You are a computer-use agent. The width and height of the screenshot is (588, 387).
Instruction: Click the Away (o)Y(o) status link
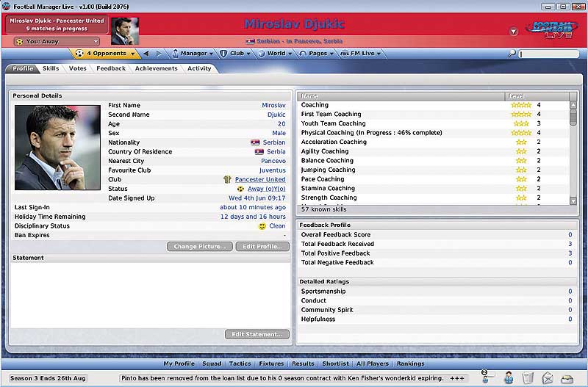click(267, 189)
